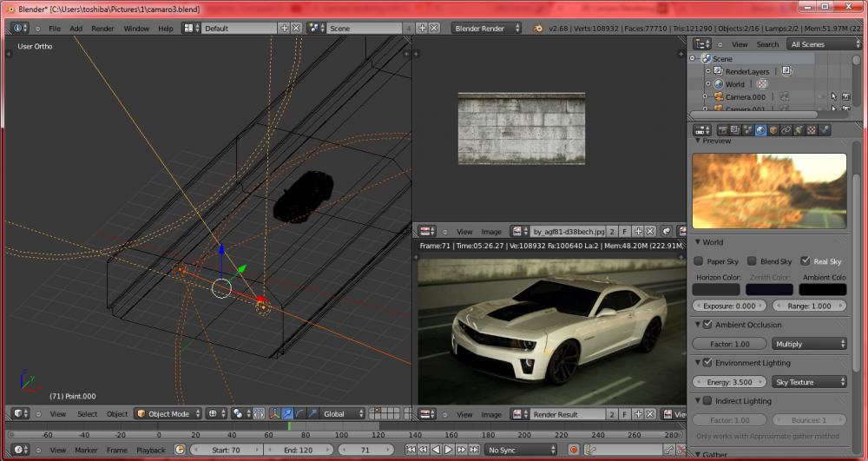
Task: Toggle fake user F for by_agf81-d38bech.jpg
Action: click(625, 231)
